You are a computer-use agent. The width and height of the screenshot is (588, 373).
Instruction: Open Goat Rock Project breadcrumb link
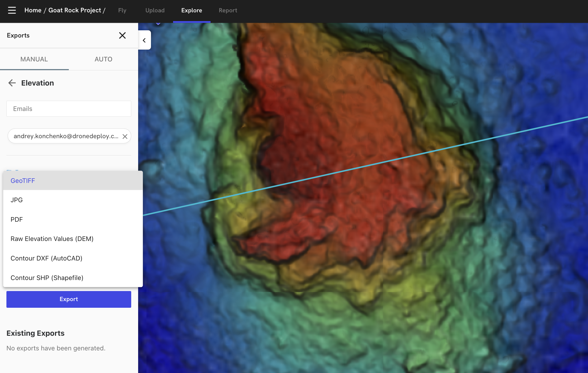[75, 10]
